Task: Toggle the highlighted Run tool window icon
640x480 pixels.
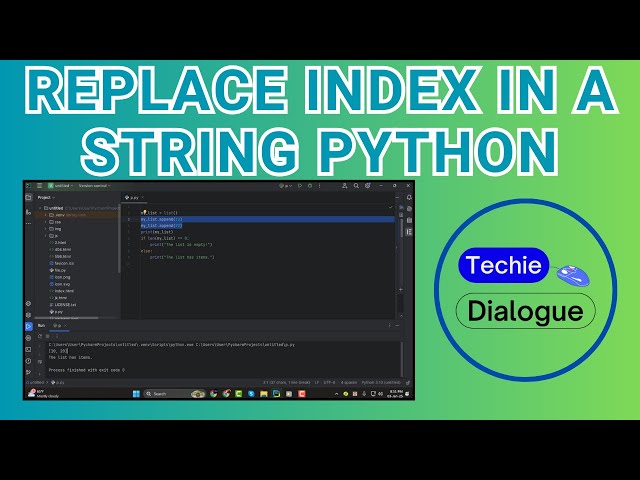Action: point(29,327)
